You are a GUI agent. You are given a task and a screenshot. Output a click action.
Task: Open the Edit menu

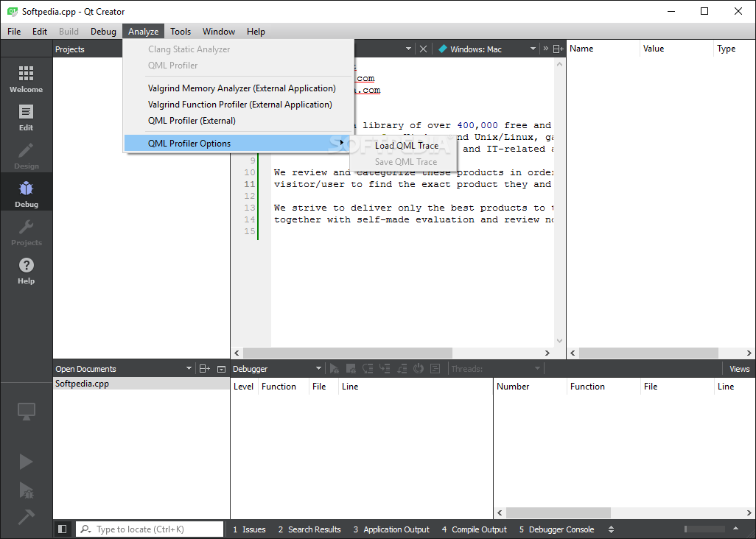pyautogui.click(x=40, y=32)
